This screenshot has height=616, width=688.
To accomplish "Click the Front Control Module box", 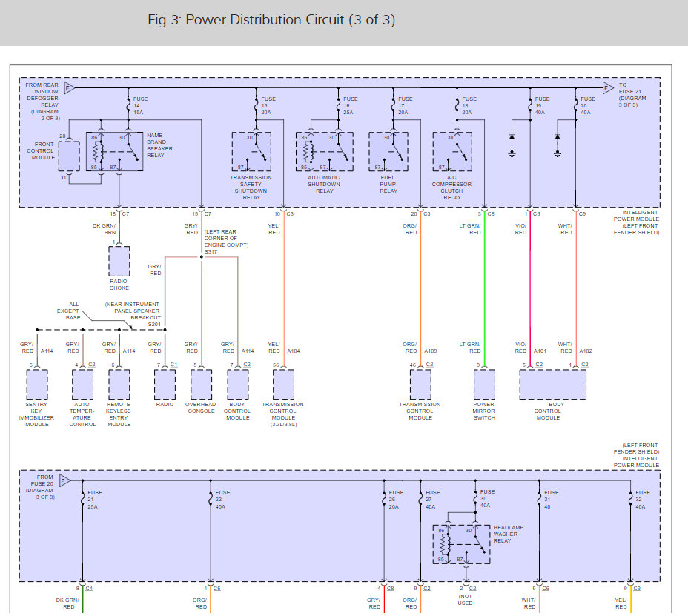I will coord(69,156).
